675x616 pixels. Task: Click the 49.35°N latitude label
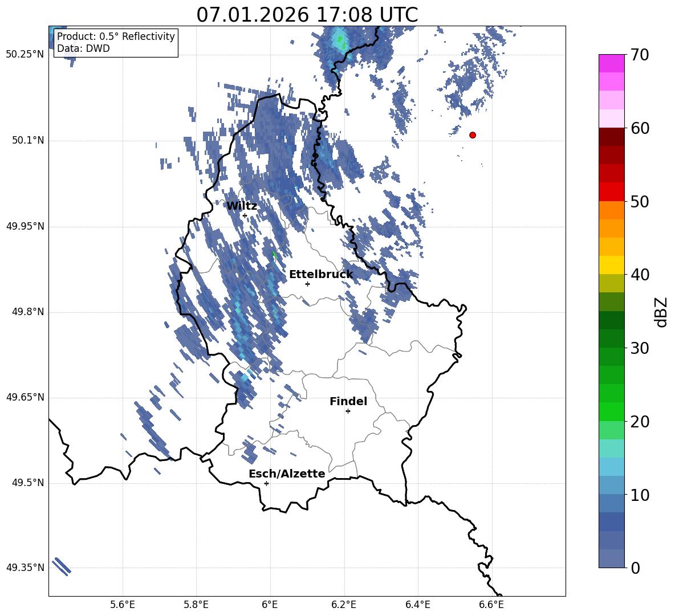tap(25, 568)
